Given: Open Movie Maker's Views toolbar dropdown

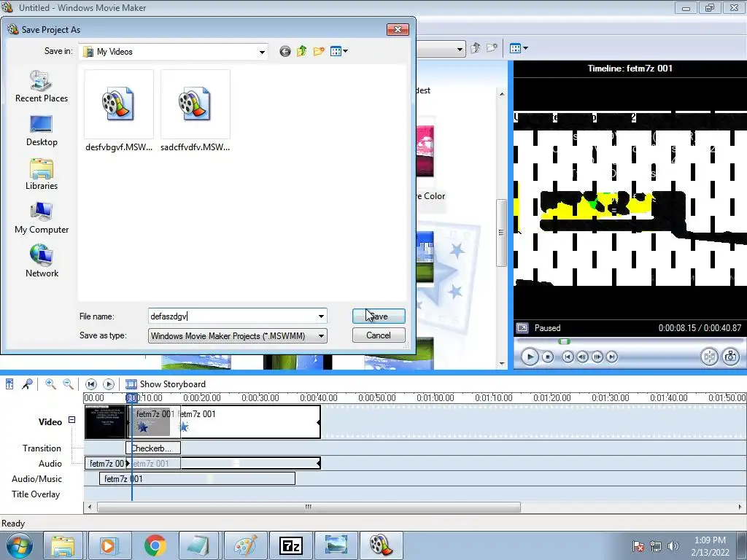Looking at the screenshot, I should tap(519, 48).
